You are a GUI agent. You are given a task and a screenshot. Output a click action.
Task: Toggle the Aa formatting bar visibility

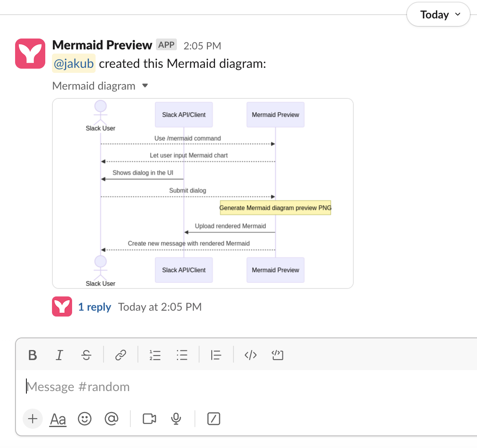click(x=57, y=418)
